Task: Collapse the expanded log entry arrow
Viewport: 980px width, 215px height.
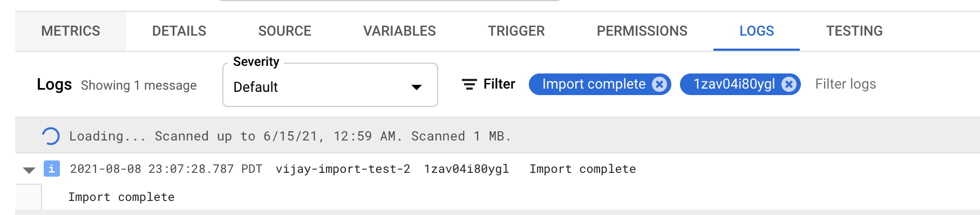Action: [x=29, y=170]
